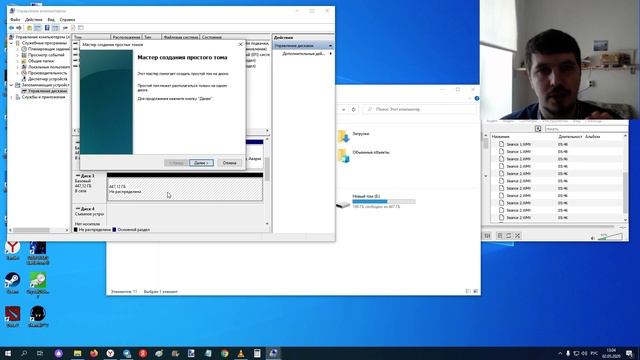Click the Forward arrow in Computer Management toolbar
The width and height of the screenshot is (640, 360).
click(19, 28)
